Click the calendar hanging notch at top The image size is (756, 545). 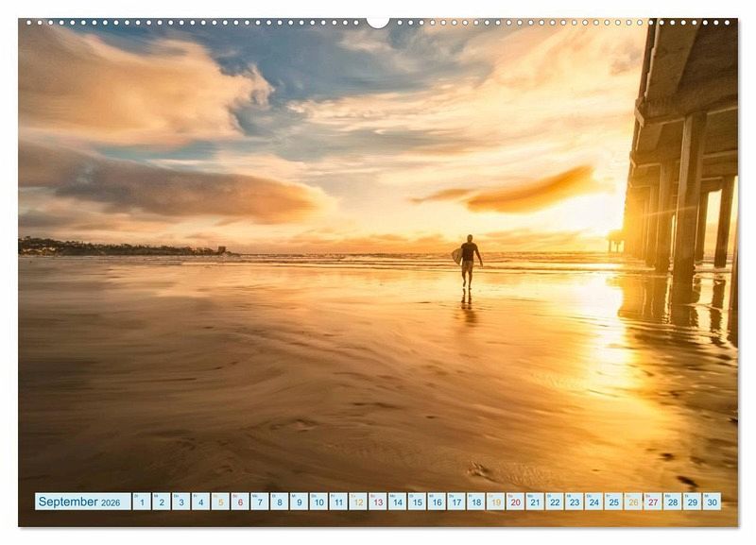(378, 22)
